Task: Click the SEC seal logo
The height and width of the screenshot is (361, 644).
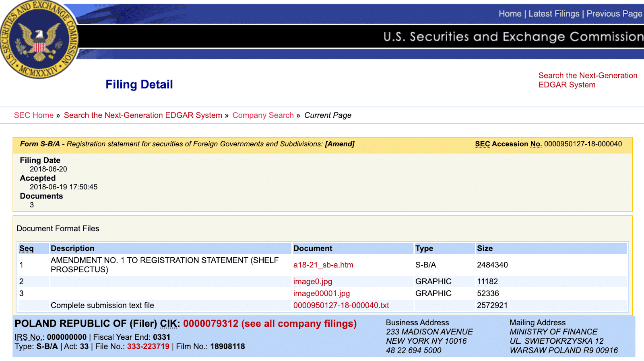Action: (39, 39)
